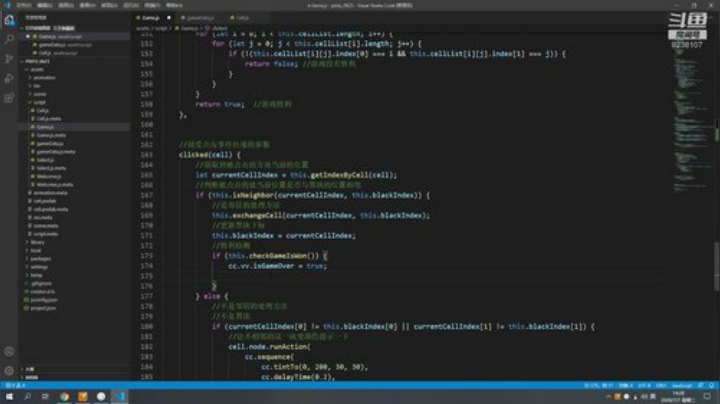Click the JavaScript language mode in status bar
Image resolution: width=720 pixels, height=404 pixels.
pyautogui.click(x=682, y=386)
